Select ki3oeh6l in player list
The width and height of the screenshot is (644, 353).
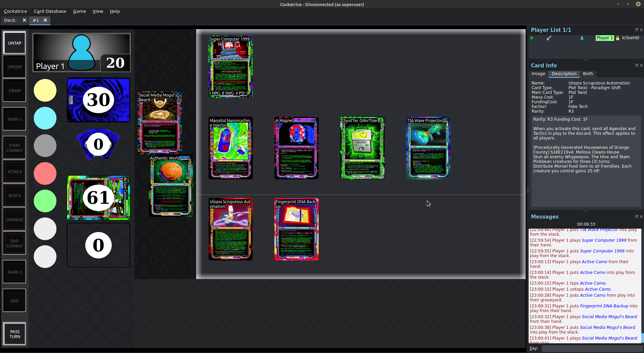coord(631,38)
